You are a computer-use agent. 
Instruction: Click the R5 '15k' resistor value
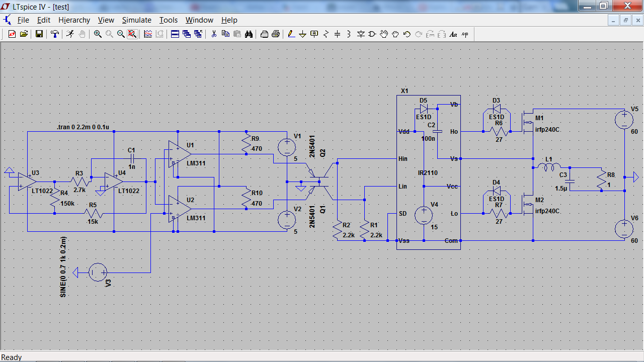click(93, 222)
